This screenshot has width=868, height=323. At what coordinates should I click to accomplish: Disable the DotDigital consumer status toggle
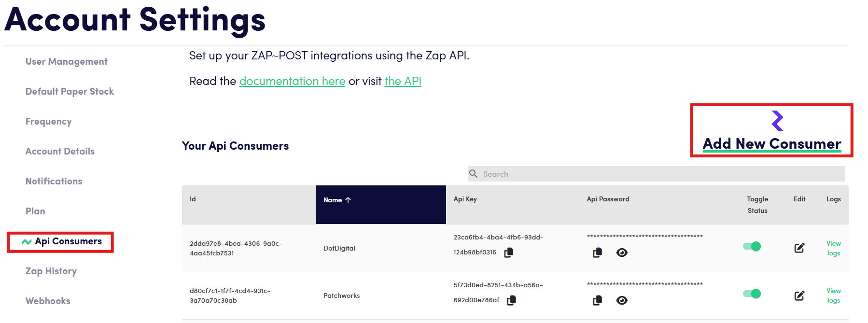[752, 246]
